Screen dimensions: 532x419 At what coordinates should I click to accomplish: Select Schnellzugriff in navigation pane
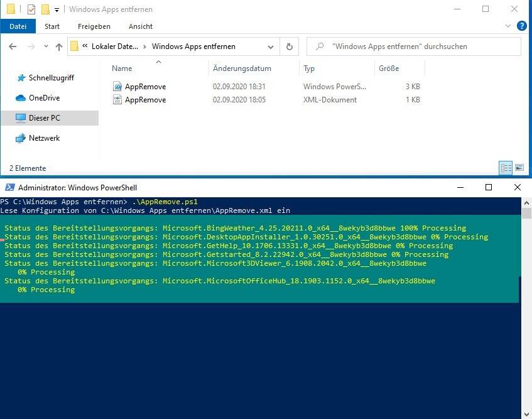pos(51,78)
